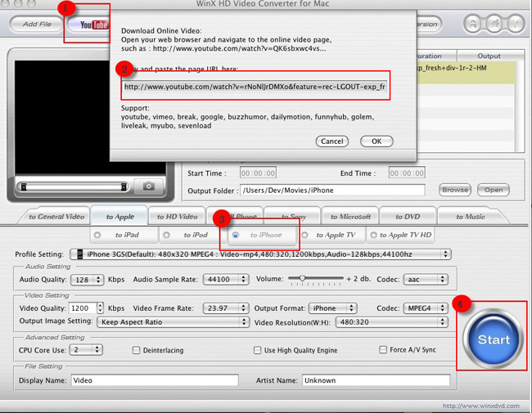Click the Video Quality stepper arrows
532x413 pixels.
(x=100, y=308)
